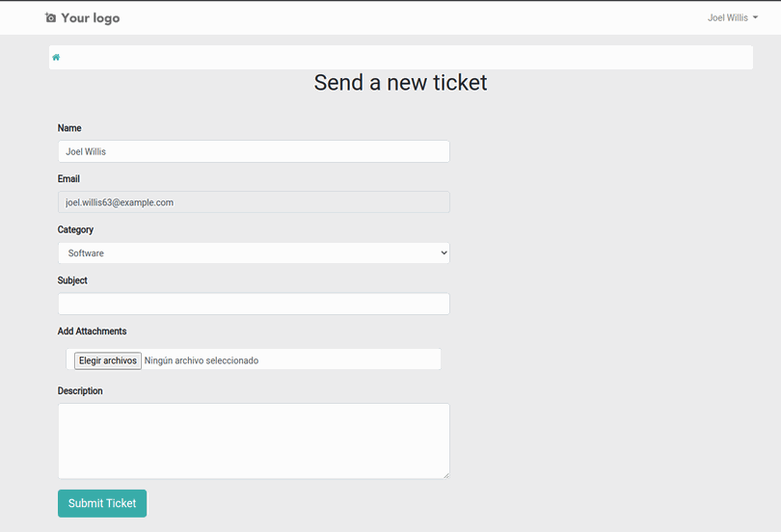Screen dimensions: 781x532
Task: Click the home breadcrumb icon
Action: click(56, 57)
